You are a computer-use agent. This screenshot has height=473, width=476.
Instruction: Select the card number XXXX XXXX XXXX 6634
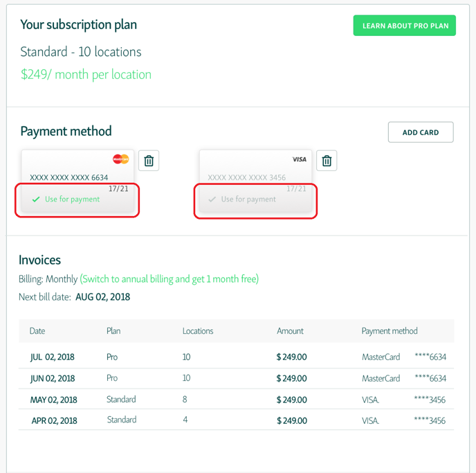69,177
